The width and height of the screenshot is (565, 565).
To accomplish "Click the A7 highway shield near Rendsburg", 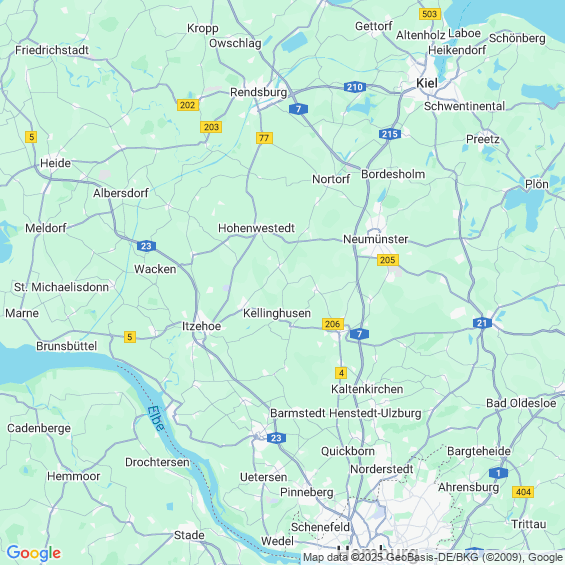I will [298, 109].
